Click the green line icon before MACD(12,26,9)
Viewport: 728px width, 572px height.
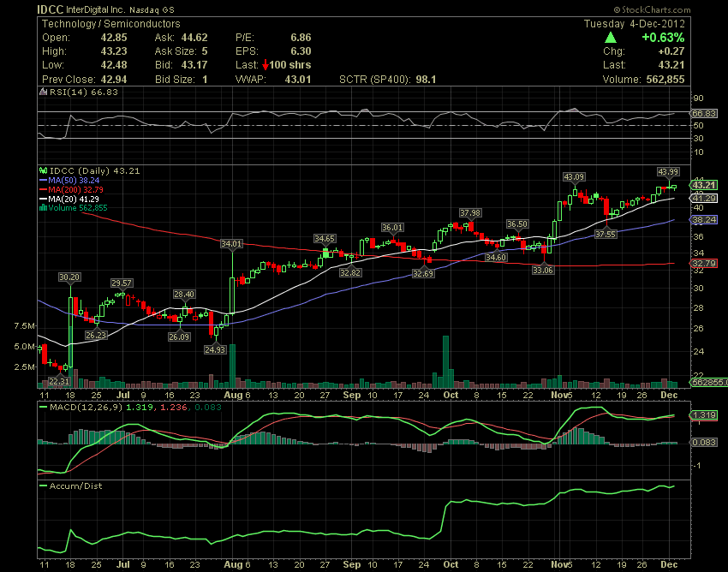tap(44, 408)
